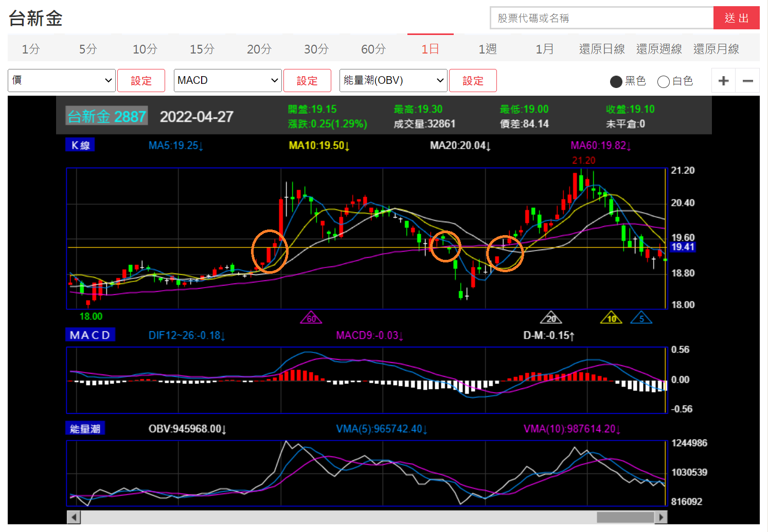Image resolution: width=768 pixels, height=532 pixels.
Task: Switch to the 5分 interval tab
Action: pyautogui.click(x=88, y=49)
